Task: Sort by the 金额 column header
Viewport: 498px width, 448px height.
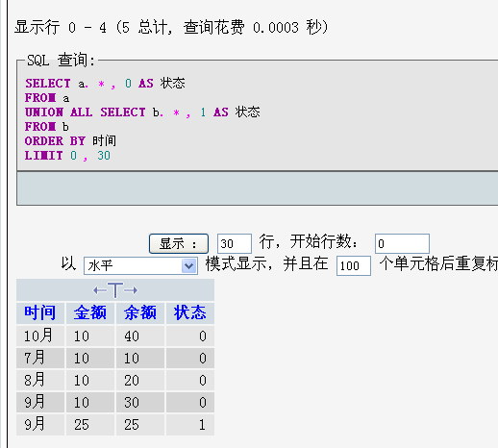Action: pyautogui.click(x=90, y=312)
